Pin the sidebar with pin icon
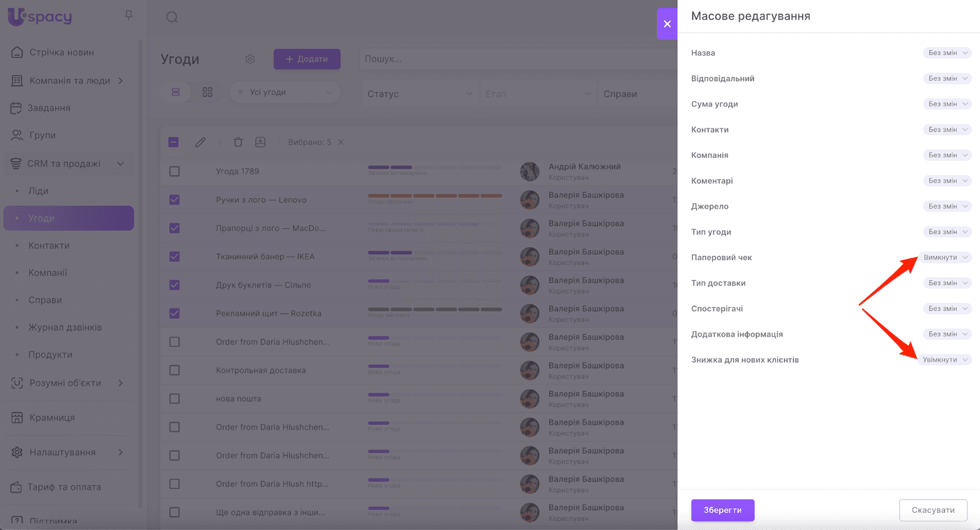The image size is (980, 530). [129, 15]
